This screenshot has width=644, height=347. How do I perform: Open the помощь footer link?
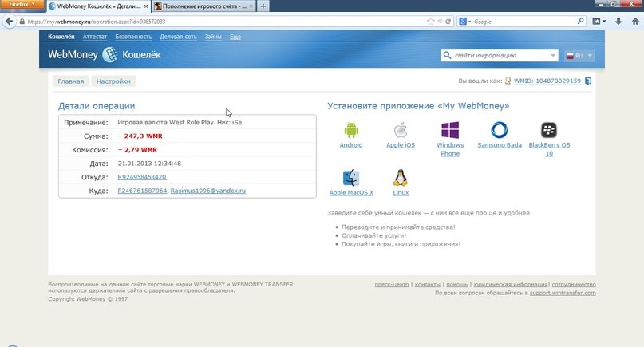click(456, 284)
